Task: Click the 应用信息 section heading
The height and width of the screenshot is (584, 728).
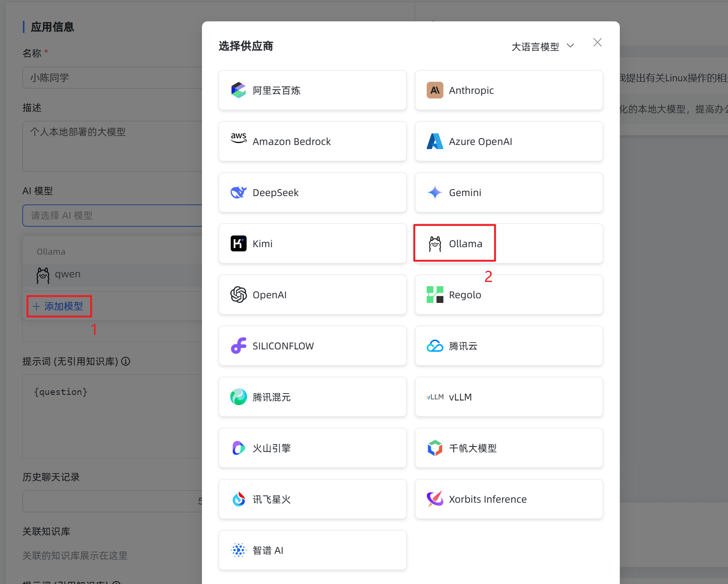Action: (x=52, y=27)
